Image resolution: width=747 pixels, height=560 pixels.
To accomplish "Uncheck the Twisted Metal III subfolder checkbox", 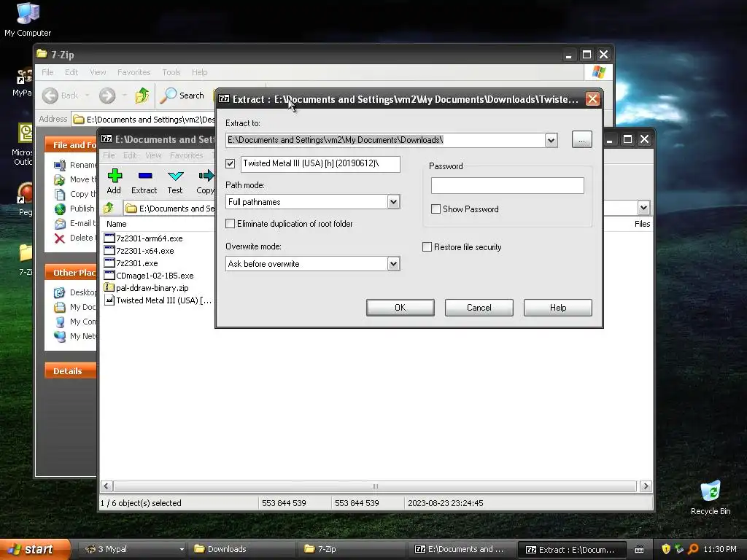I will pos(230,164).
